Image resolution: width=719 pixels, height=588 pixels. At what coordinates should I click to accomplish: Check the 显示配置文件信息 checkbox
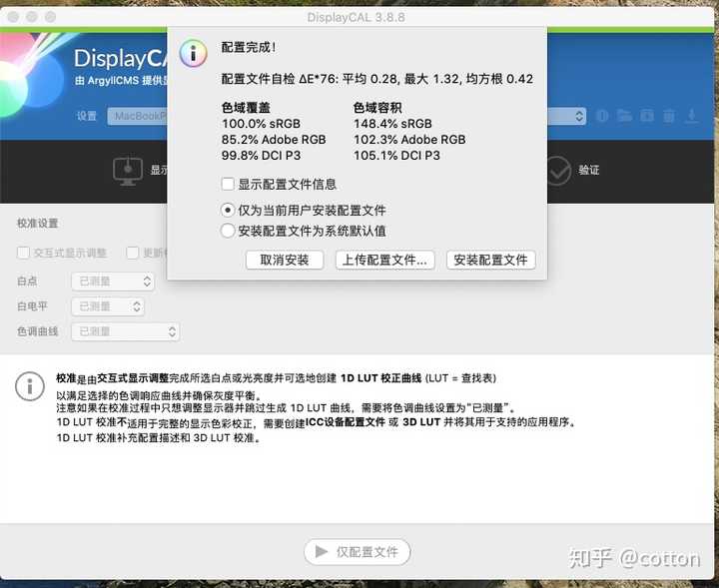[228, 185]
